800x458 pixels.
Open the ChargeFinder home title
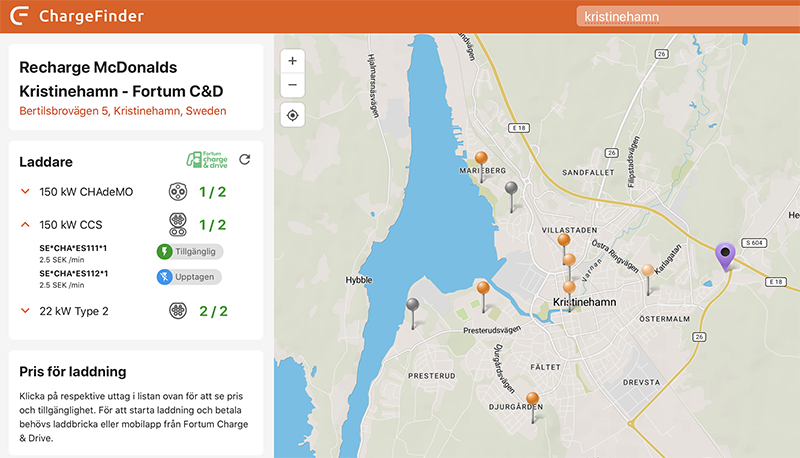(91, 16)
